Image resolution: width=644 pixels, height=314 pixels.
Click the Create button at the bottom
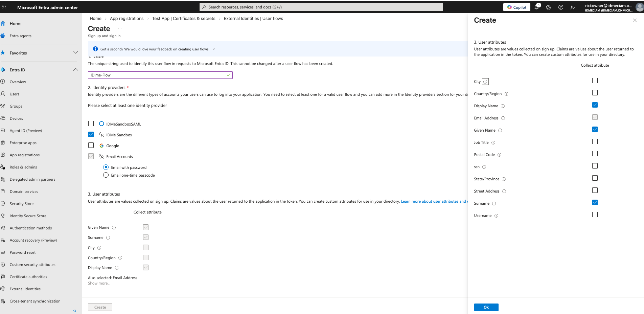(x=100, y=307)
